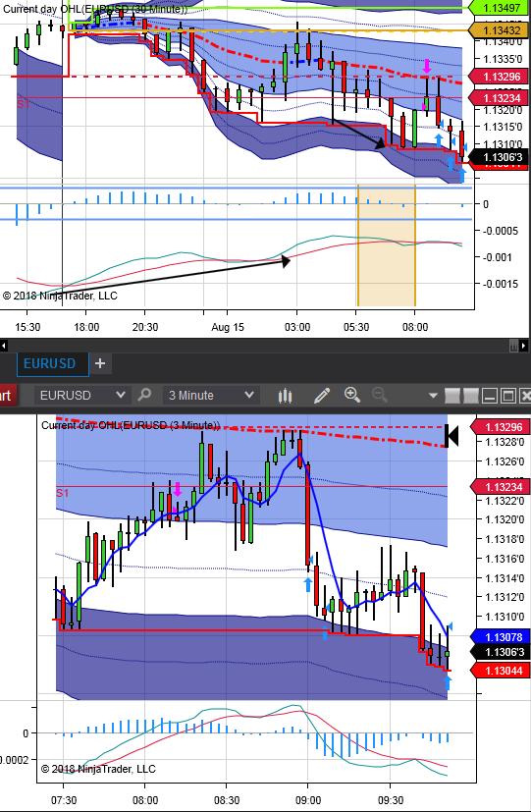The image size is (531, 812).
Task: Maximize the 3 Minute chart window
Action: [x=508, y=396]
